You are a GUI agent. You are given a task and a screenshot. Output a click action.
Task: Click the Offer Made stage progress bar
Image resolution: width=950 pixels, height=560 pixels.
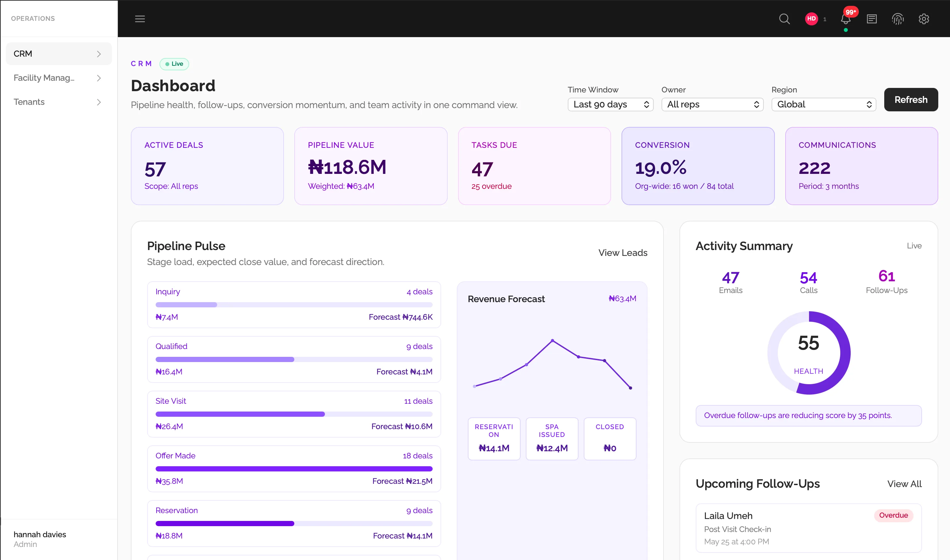294,469
